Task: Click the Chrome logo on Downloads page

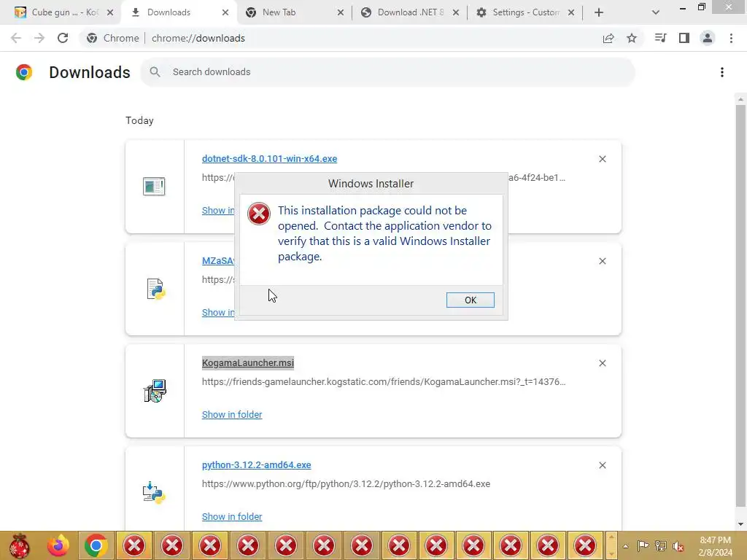Action: [x=24, y=72]
